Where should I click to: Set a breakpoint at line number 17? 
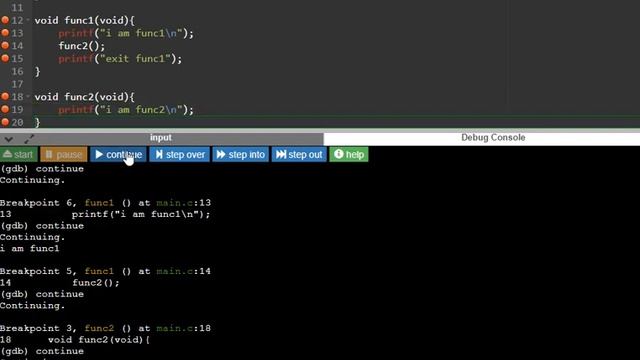17,84
